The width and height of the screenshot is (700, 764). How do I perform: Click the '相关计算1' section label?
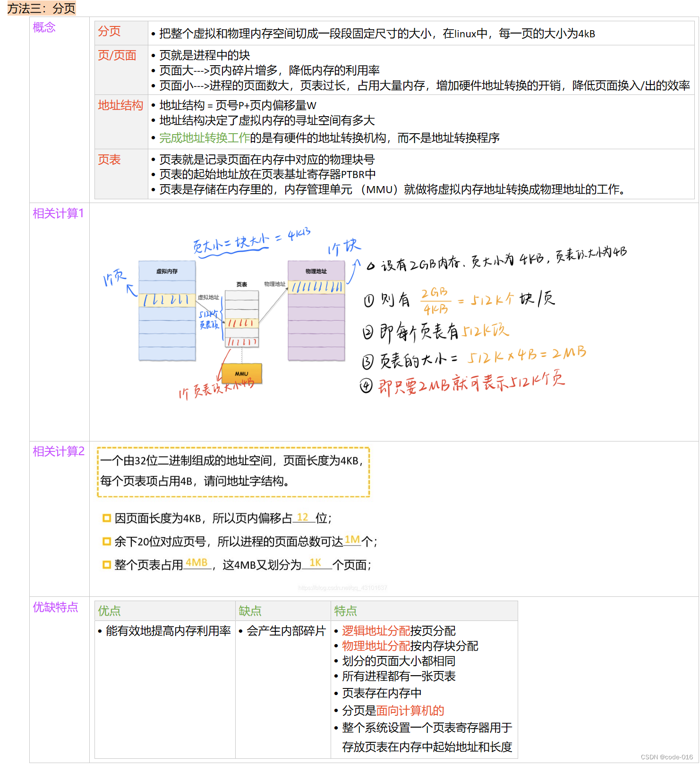pos(58,213)
